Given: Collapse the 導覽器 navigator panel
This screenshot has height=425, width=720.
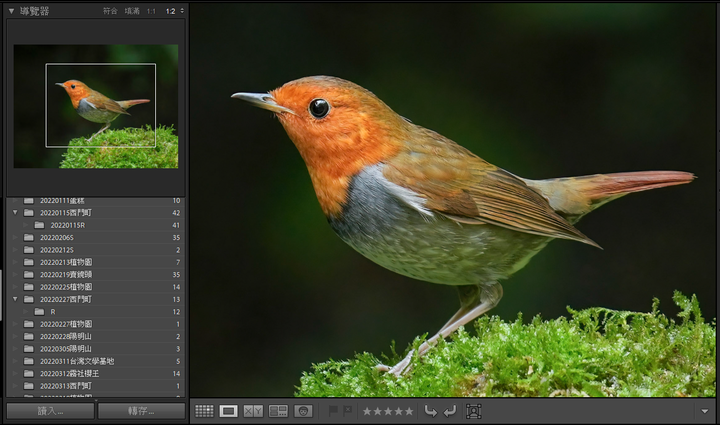Looking at the screenshot, I should point(11,11).
